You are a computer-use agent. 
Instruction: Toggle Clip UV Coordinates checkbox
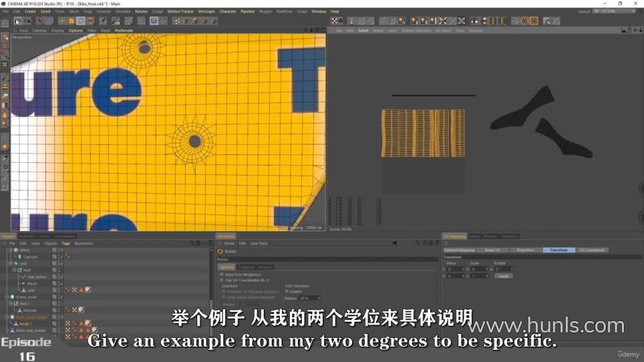(x=222, y=280)
